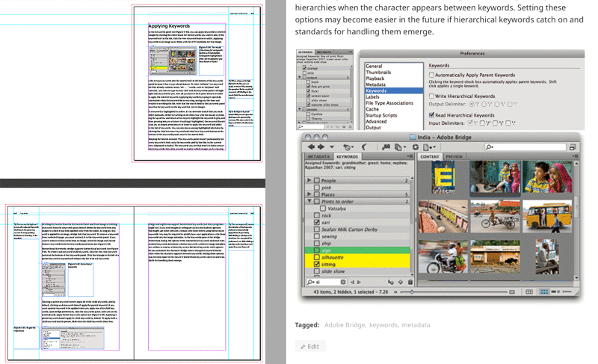Image resolution: width=598 pixels, height=364 pixels.
Task: Click down arrow of content panel scrollbar
Action: point(576,278)
